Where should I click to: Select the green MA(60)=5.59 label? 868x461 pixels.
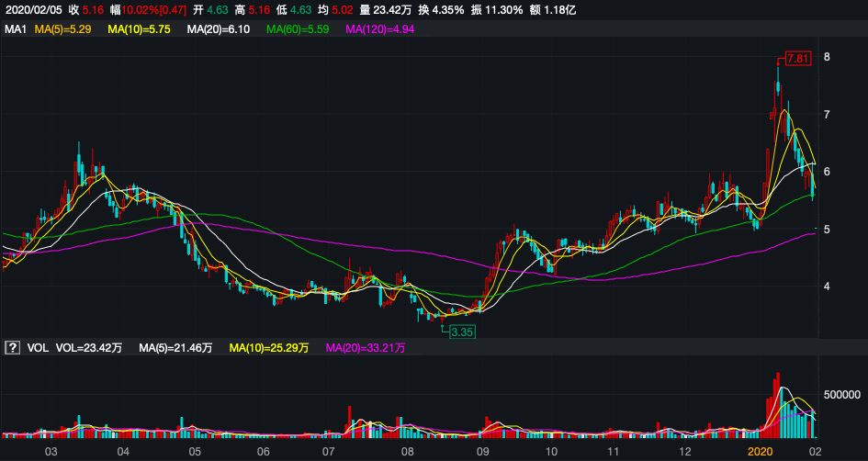coord(298,29)
